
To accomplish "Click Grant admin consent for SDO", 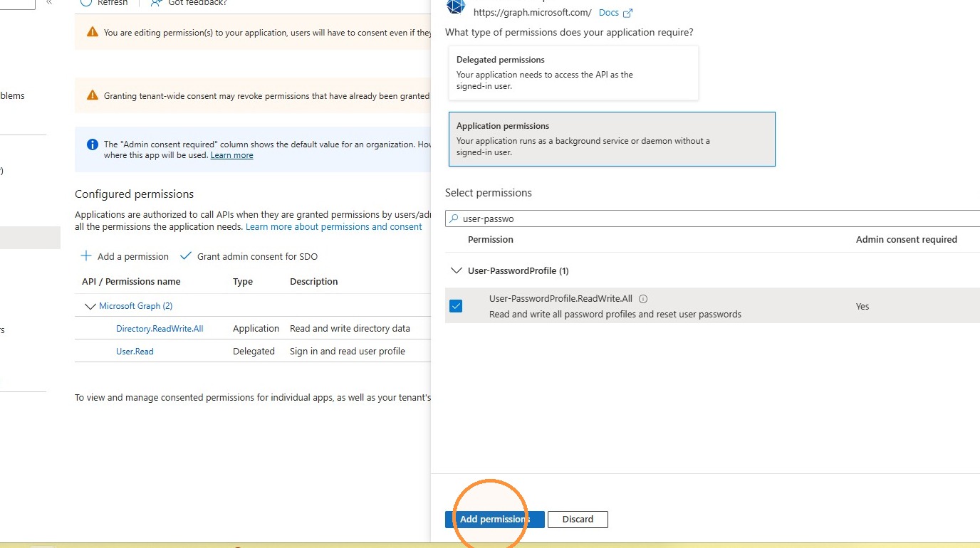I will pos(249,256).
